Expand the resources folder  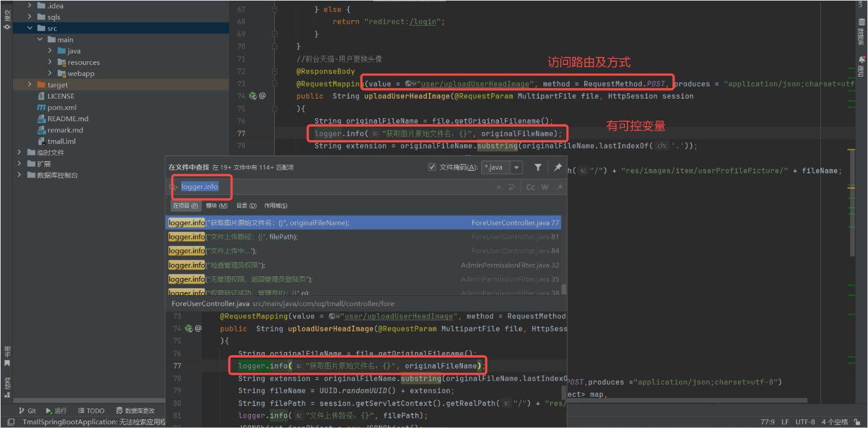coord(50,62)
